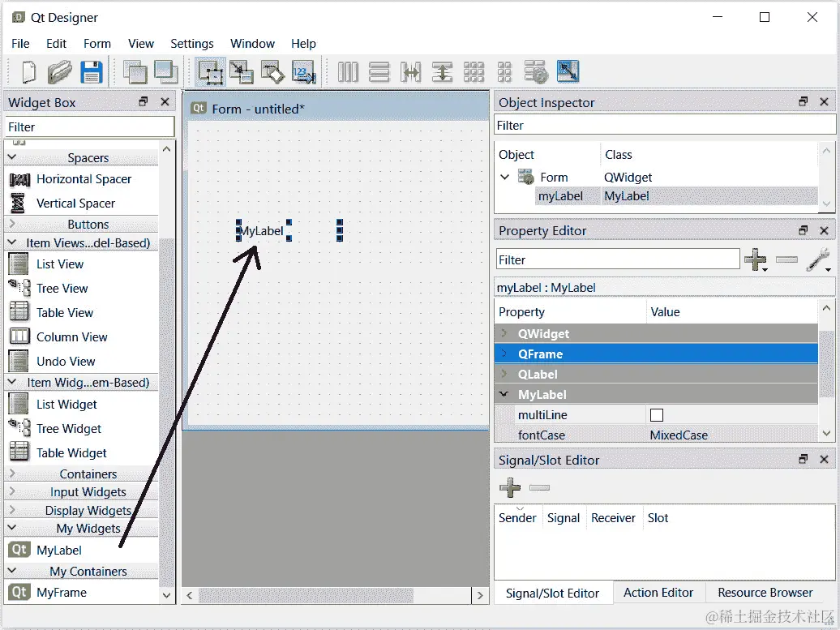Click minus icon in Signal/Slot Editor
840x630 pixels.
tap(539, 487)
